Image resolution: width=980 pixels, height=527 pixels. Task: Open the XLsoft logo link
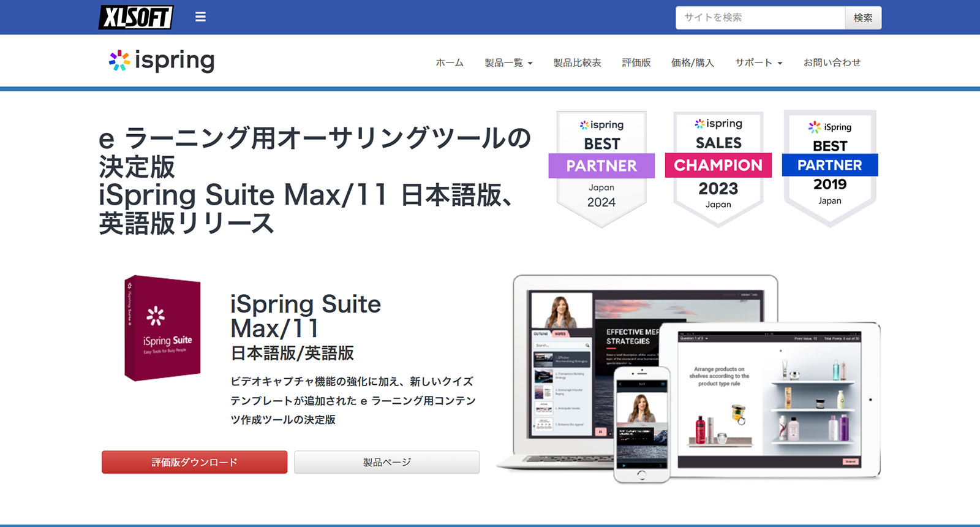coord(136,17)
